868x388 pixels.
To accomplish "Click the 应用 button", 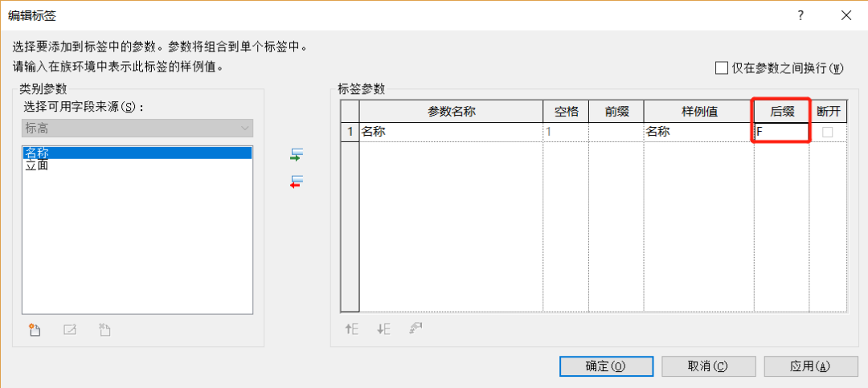I will [x=810, y=366].
